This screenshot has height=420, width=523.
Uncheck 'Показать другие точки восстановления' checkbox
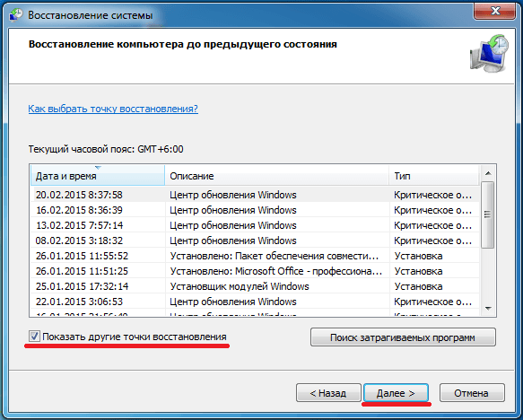34,337
